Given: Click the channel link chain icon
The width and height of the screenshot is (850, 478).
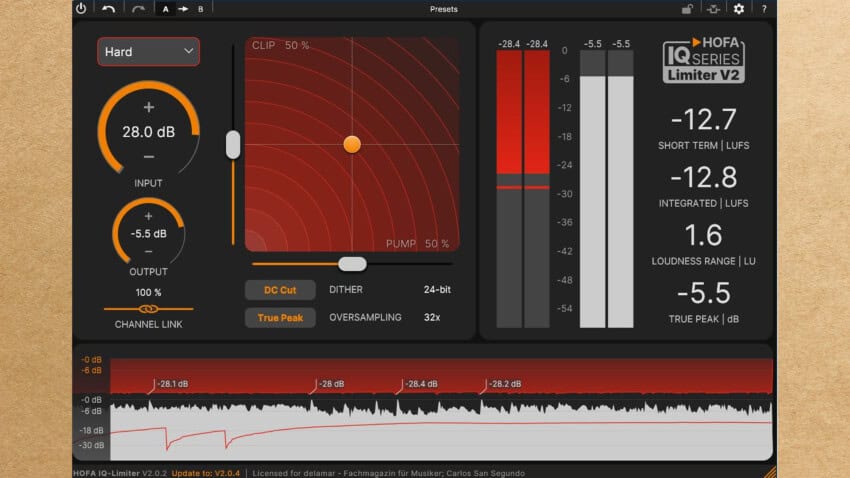Looking at the screenshot, I should point(149,309).
